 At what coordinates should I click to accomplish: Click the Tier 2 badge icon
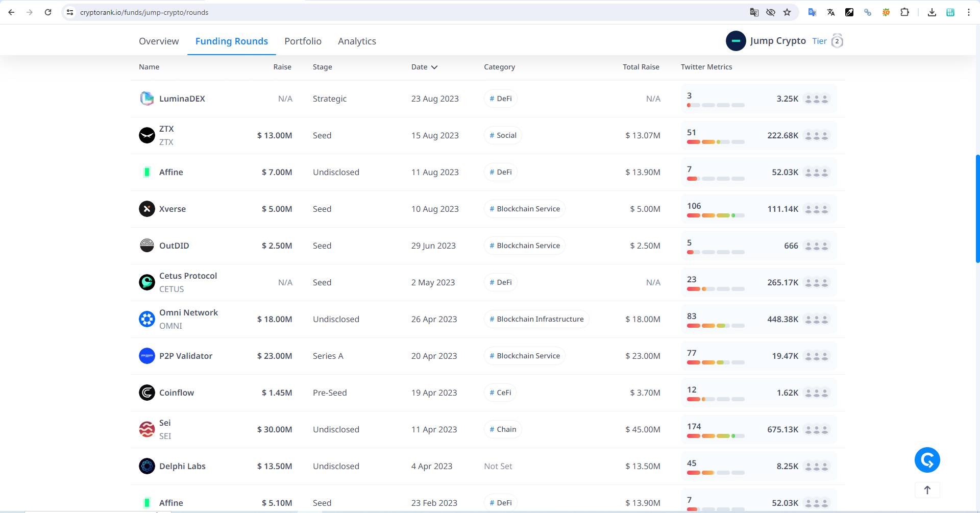coord(837,41)
